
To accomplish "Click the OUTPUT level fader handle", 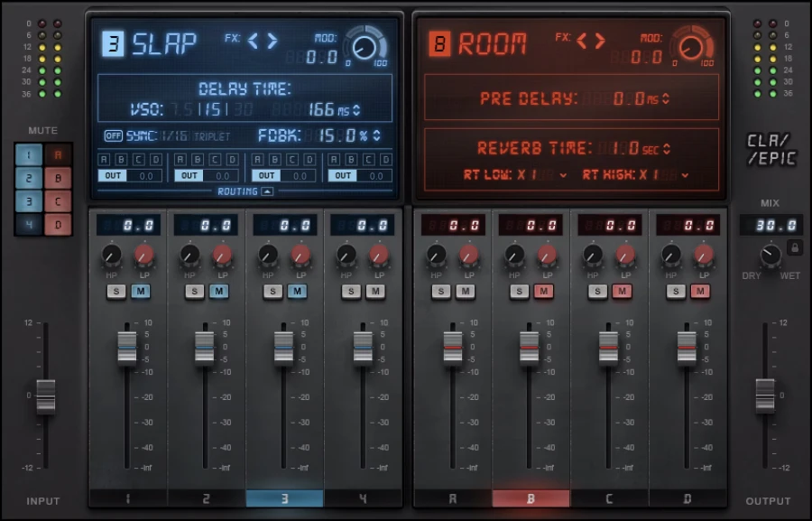I will tap(765, 396).
